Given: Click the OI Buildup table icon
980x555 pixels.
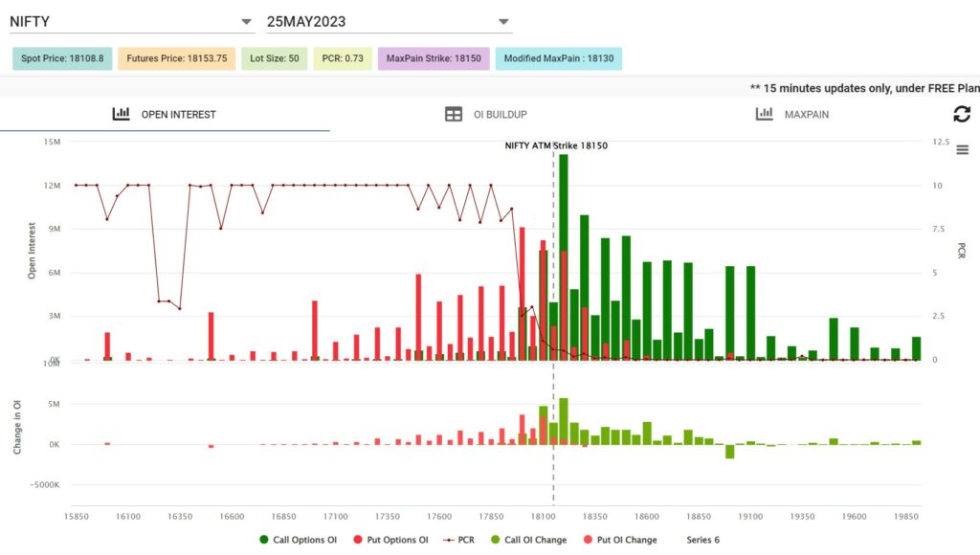Looking at the screenshot, I should tap(454, 114).
